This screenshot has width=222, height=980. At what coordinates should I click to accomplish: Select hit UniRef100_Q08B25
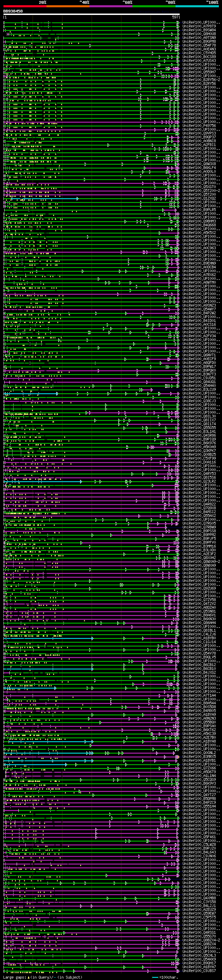coord(199,455)
